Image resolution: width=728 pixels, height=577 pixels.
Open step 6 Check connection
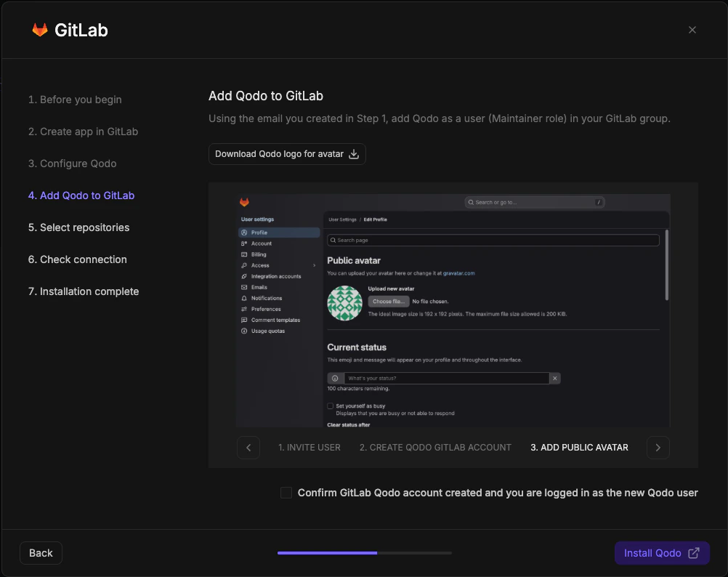[77, 259]
